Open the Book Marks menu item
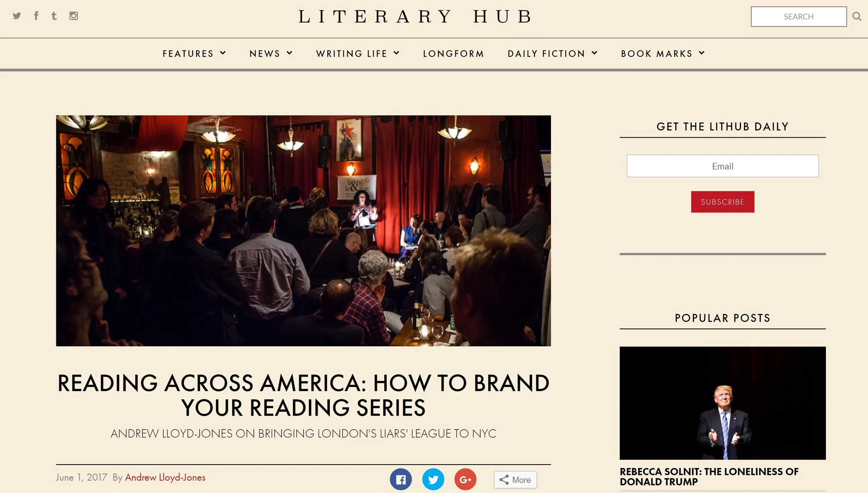 (657, 54)
